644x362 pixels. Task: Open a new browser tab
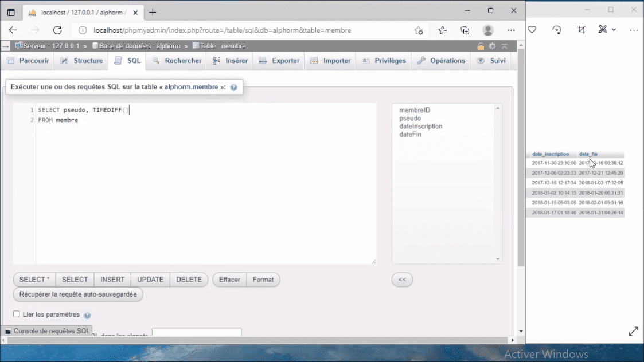pos(153,12)
